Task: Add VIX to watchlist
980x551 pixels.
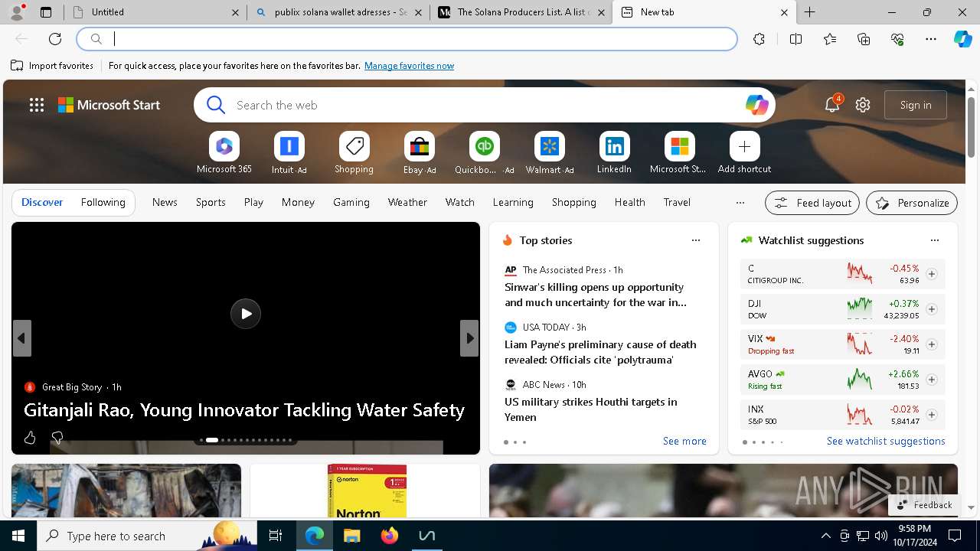Action: pos(931,344)
